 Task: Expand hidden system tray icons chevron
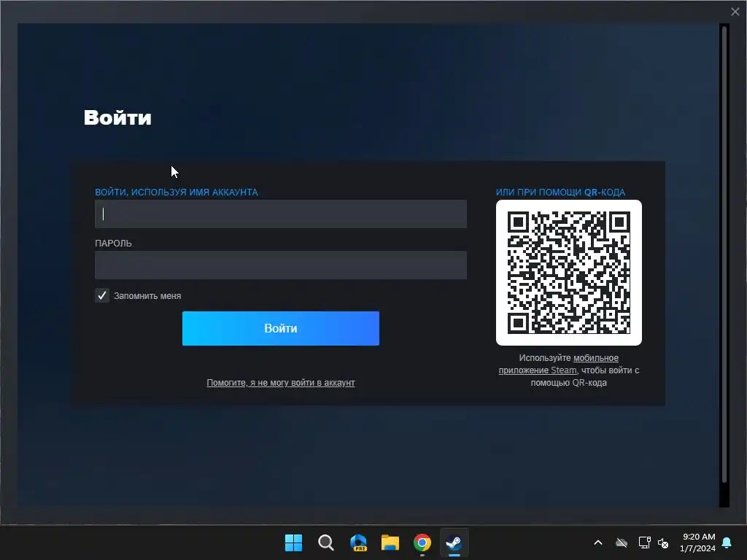(598, 542)
